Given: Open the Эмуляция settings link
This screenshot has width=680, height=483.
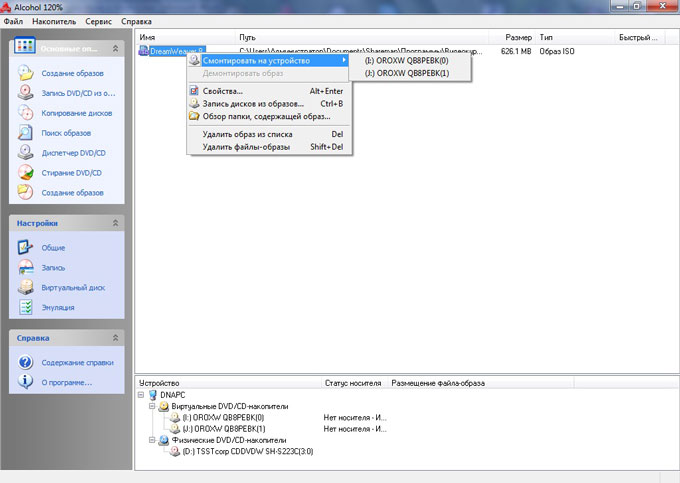Looking at the screenshot, I should coord(58,308).
